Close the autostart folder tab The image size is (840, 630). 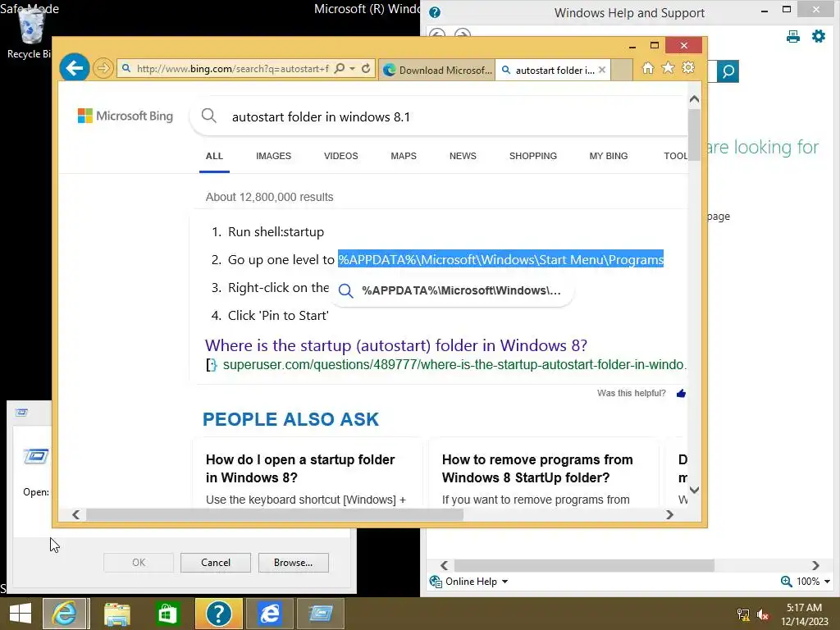(x=602, y=71)
